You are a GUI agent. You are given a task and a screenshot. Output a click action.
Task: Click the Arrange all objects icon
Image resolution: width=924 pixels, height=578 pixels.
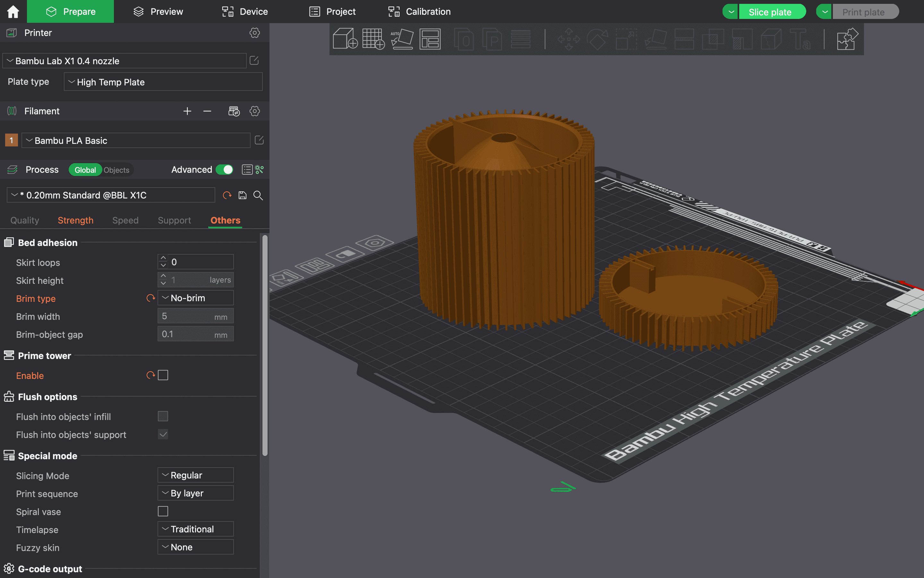pos(430,39)
